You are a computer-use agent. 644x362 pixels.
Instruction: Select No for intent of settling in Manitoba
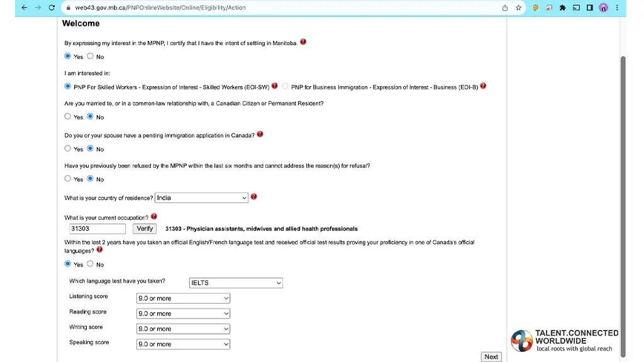coord(91,56)
